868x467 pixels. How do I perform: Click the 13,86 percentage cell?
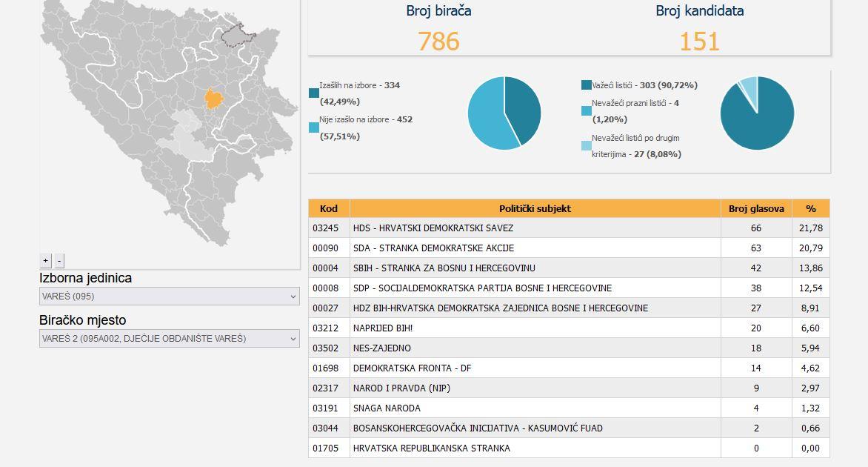point(811,268)
